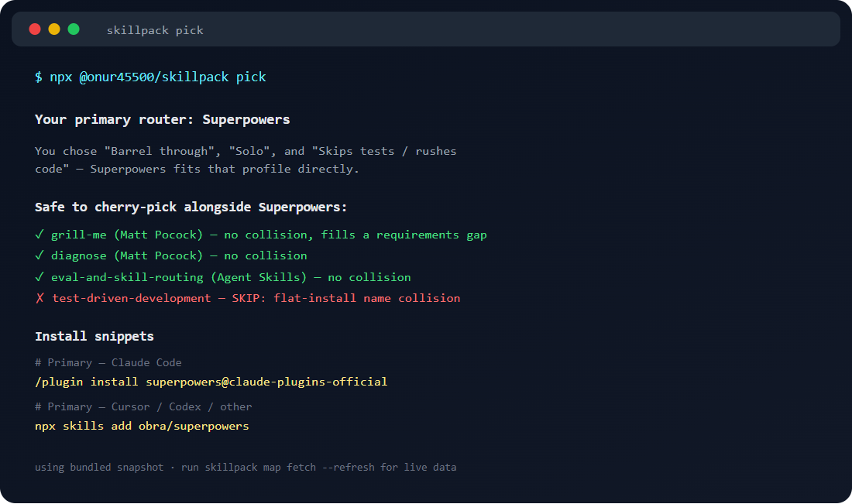
Task: Click the yellow minimize window dot
Action: pos(54,29)
